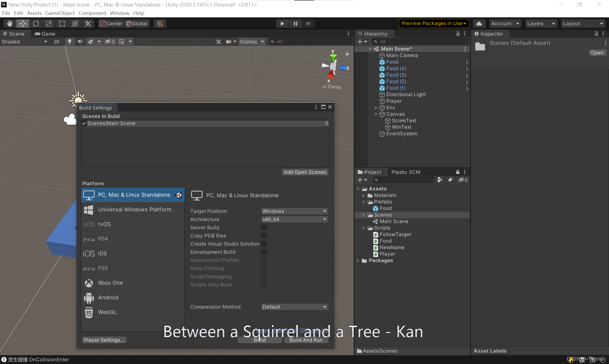Open scene component tools icon
The height and width of the screenshot is (364, 609).
218,42
